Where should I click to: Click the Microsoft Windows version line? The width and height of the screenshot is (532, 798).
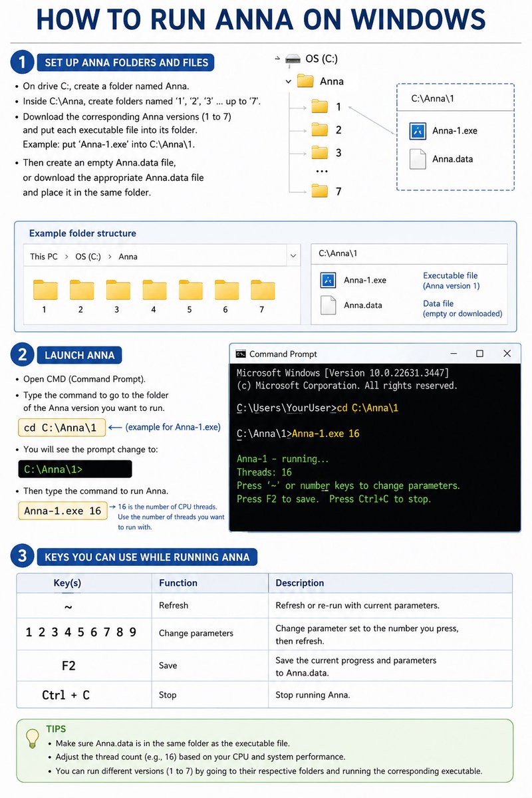[342, 373]
